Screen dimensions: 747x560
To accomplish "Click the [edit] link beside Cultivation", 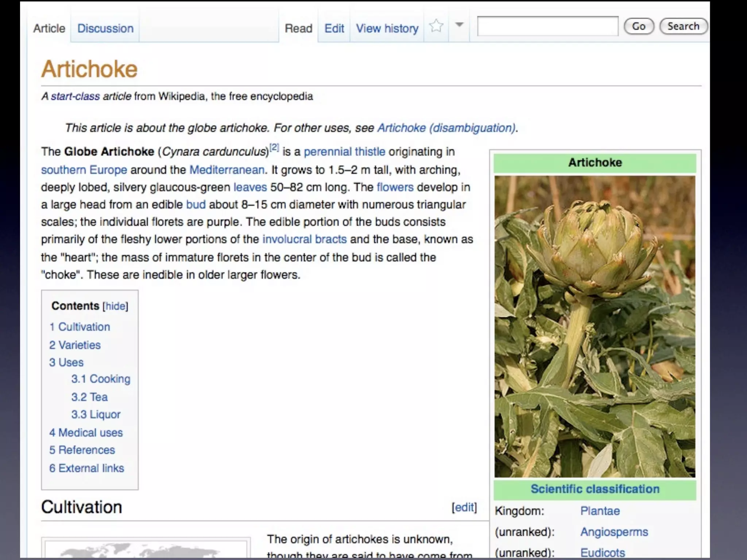I will coord(464,507).
